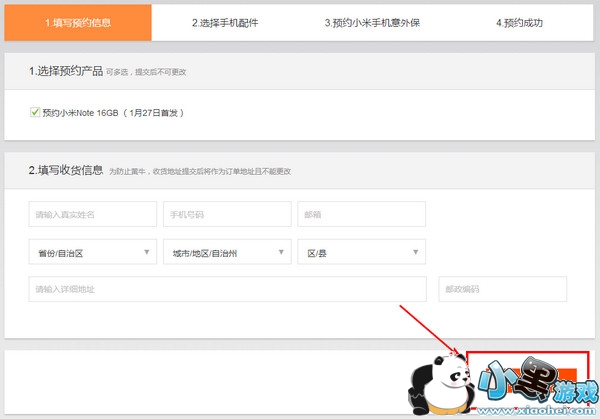Open the 区/县 district dropdown
This screenshot has width=600, height=419.
click(x=362, y=252)
